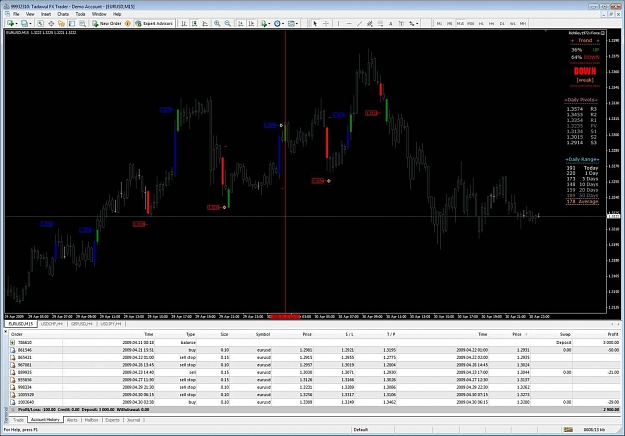The image size is (625, 436).
Task: Select the balance row in history
Action: (x=314, y=342)
